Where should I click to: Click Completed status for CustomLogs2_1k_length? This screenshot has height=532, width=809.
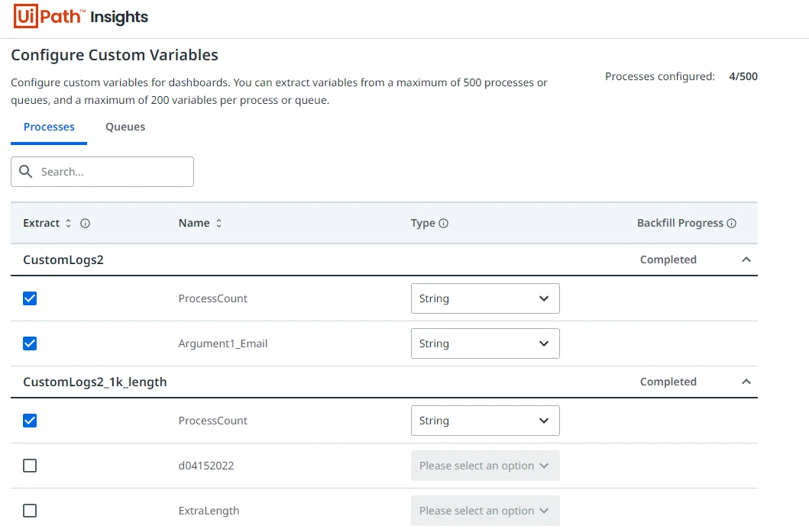(x=668, y=382)
